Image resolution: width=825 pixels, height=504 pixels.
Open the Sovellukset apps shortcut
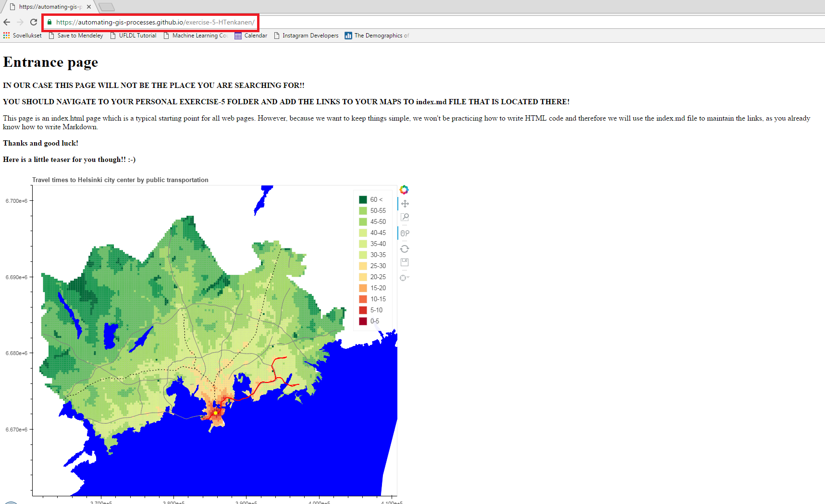click(x=23, y=36)
